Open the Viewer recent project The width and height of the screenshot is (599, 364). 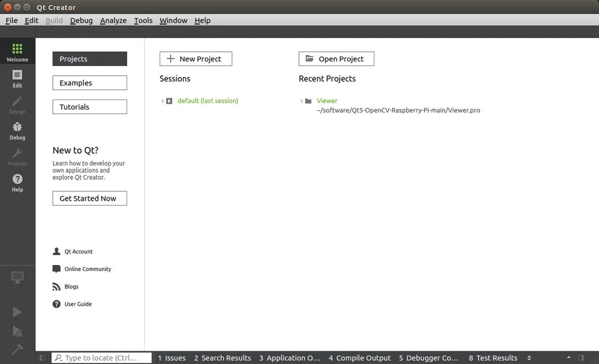coord(327,101)
